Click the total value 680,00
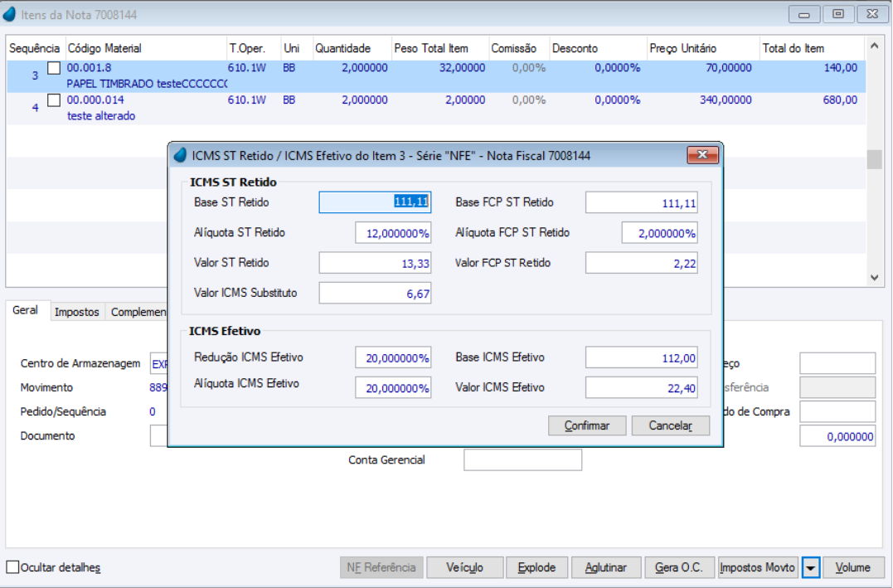The width and height of the screenshot is (893, 588). (839, 100)
